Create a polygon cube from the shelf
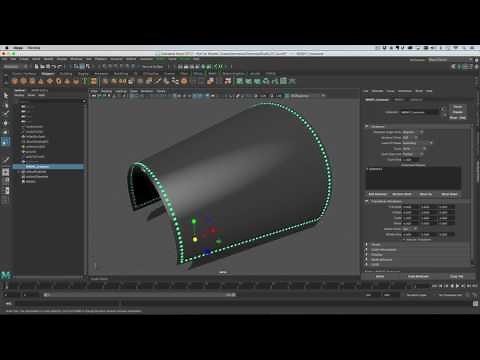The width and height of the screenshot is (480, 360). [23, 81]
